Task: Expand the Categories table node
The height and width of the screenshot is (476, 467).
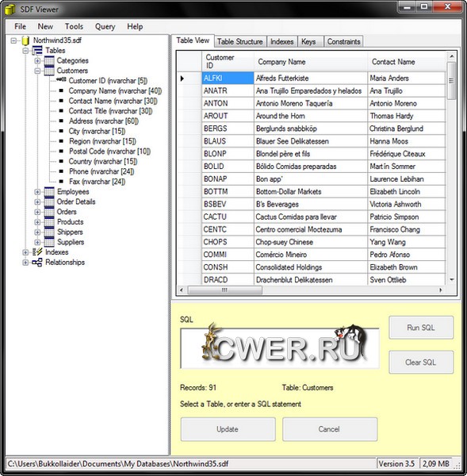Action: pos(37,61)
